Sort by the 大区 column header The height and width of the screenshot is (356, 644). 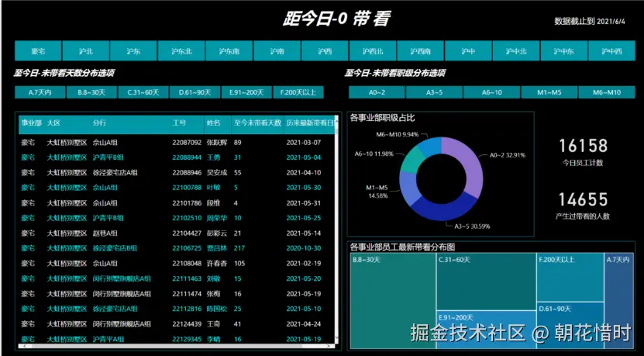(x=53, y=123)
